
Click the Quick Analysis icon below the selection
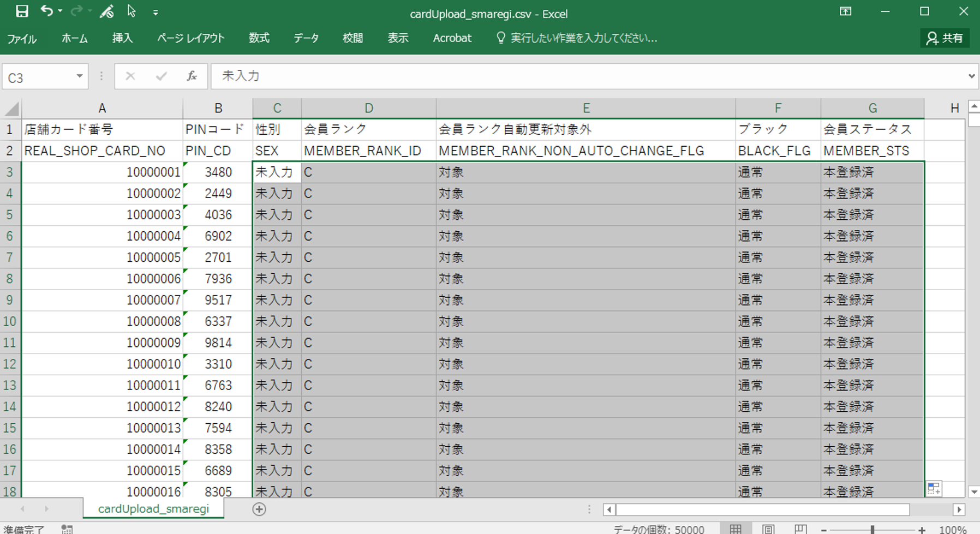[934, 488]
